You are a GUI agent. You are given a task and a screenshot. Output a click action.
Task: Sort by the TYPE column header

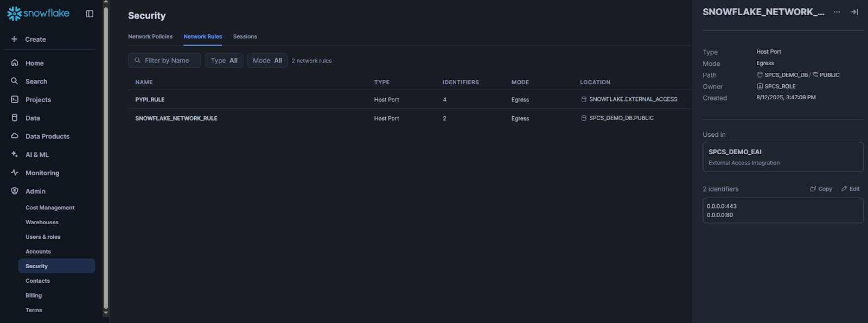(x=382, y=83)
